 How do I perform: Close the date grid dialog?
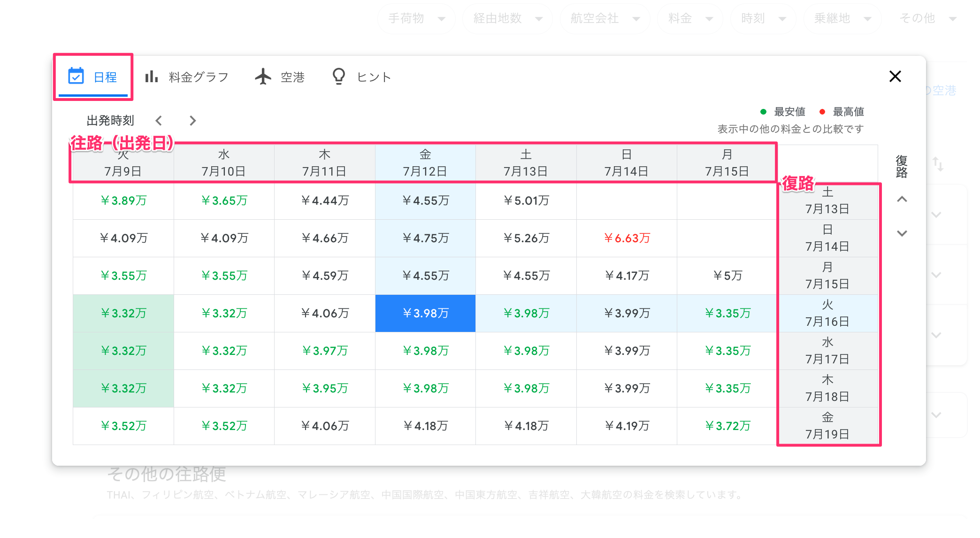[x=895, y=76]
